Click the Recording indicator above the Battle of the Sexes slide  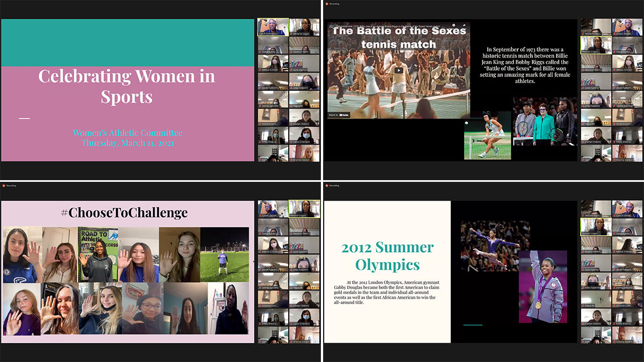tap(332, 4)
